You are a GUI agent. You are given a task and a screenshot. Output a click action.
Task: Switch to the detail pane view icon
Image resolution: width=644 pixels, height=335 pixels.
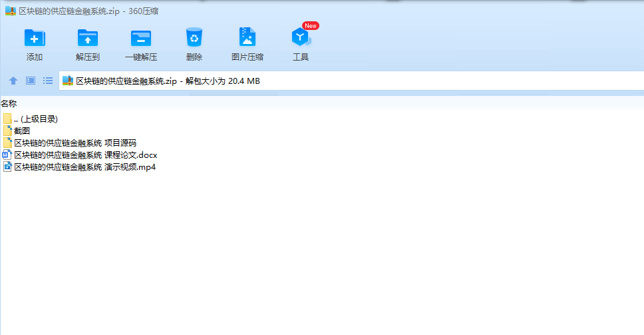(31, 81)
